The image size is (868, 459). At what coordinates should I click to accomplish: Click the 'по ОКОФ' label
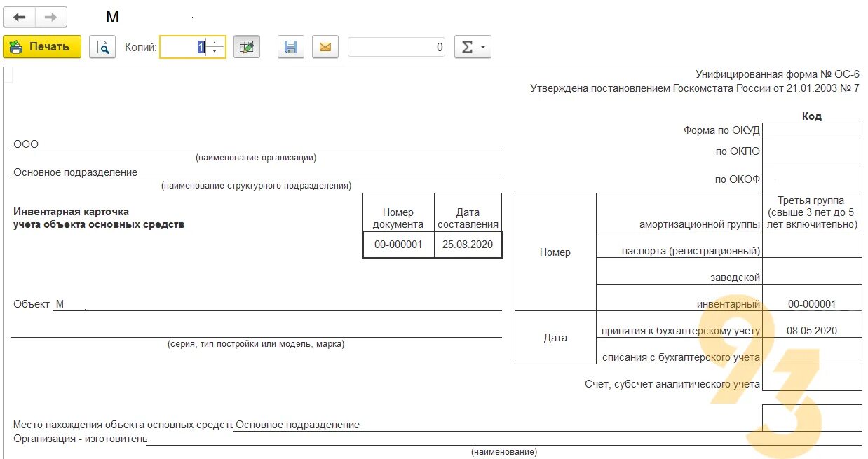[738, 179]
